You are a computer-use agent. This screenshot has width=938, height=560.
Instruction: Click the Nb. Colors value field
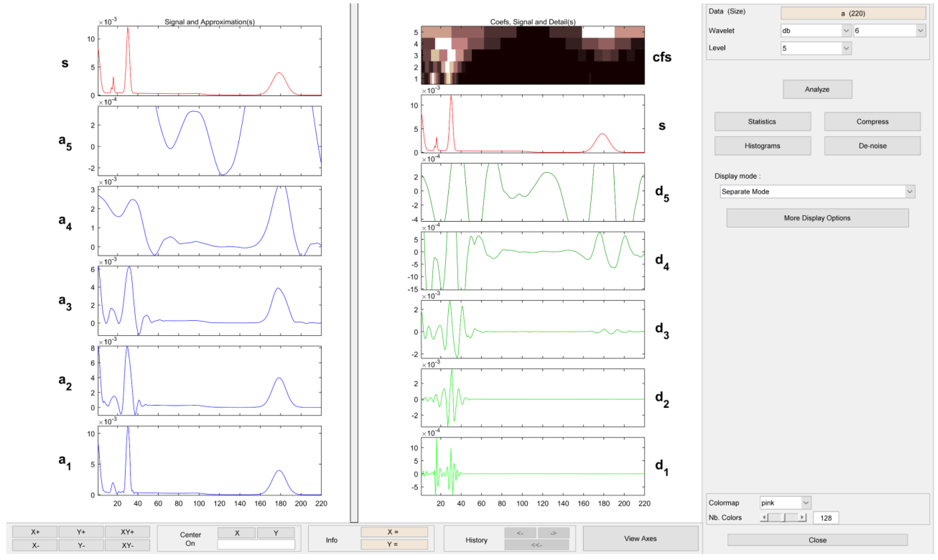826,518
